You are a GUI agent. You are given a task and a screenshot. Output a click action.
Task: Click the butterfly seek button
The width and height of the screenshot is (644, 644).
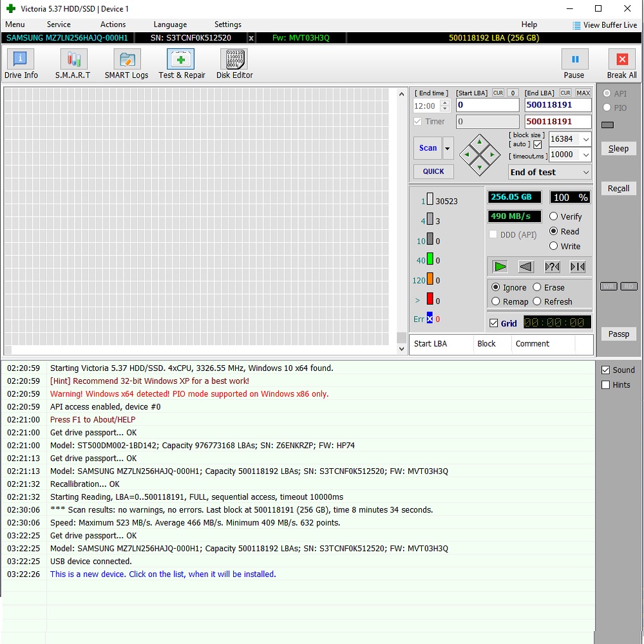point(578,267)
